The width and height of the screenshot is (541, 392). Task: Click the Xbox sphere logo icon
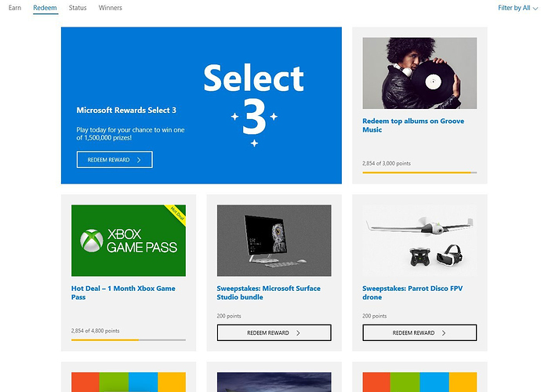point(92,241)
